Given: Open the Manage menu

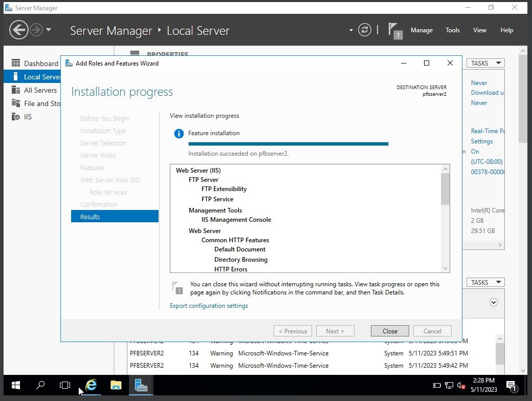Looking at the screenshot, I should (x=422, y=30).
